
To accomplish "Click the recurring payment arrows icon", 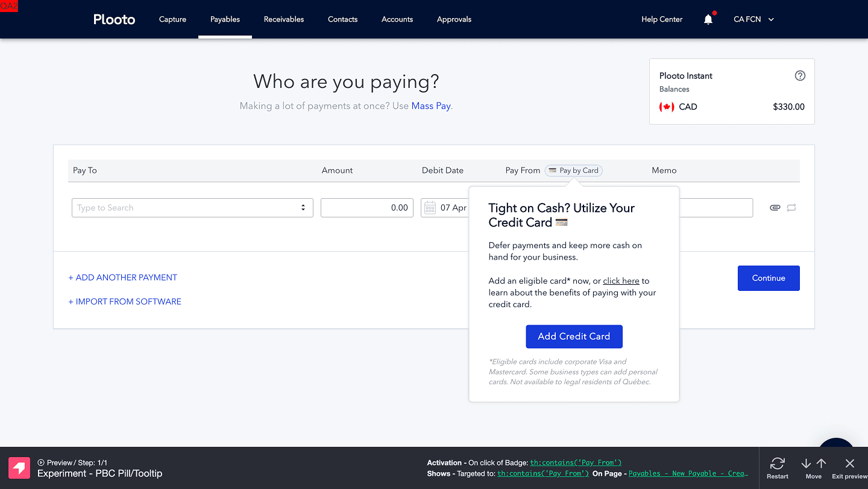I will click(x=791, y=208).
